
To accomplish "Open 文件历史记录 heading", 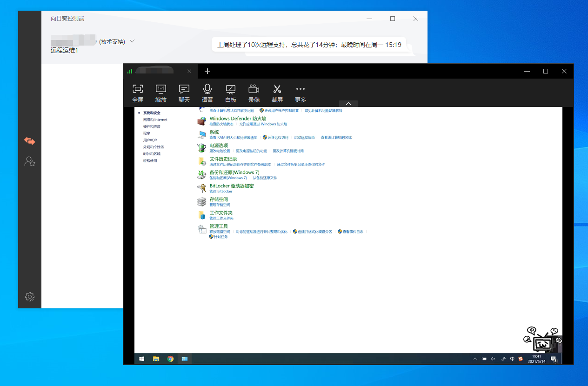I will 223,159.
